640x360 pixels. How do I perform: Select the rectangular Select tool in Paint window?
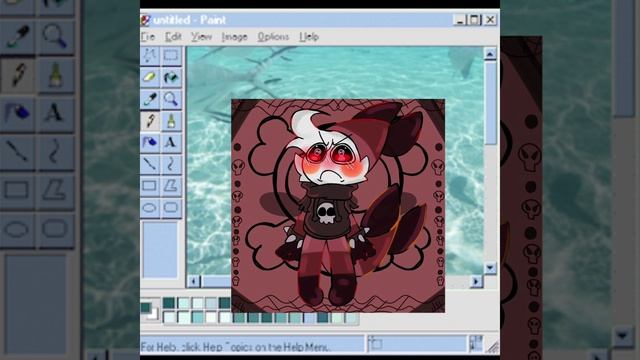(171, 56)
